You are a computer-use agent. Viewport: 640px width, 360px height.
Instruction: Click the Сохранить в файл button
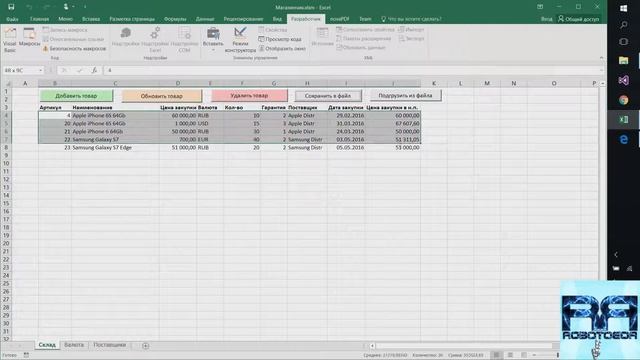[328, 96]
